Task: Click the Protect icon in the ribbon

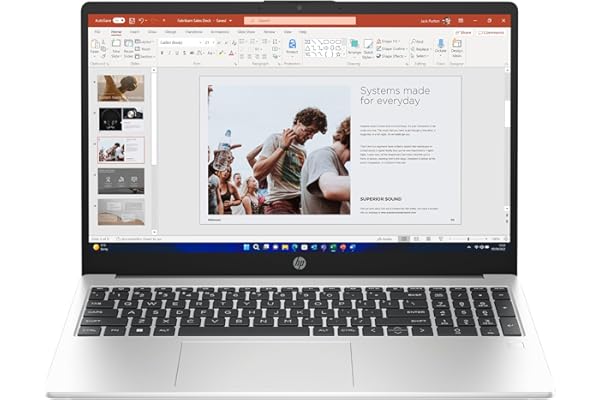Action: (292, 46)
